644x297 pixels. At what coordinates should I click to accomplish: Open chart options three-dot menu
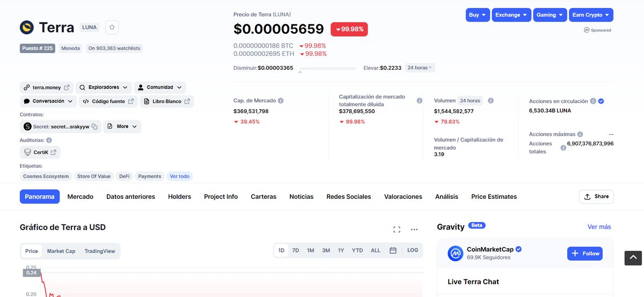coord(414,229)
